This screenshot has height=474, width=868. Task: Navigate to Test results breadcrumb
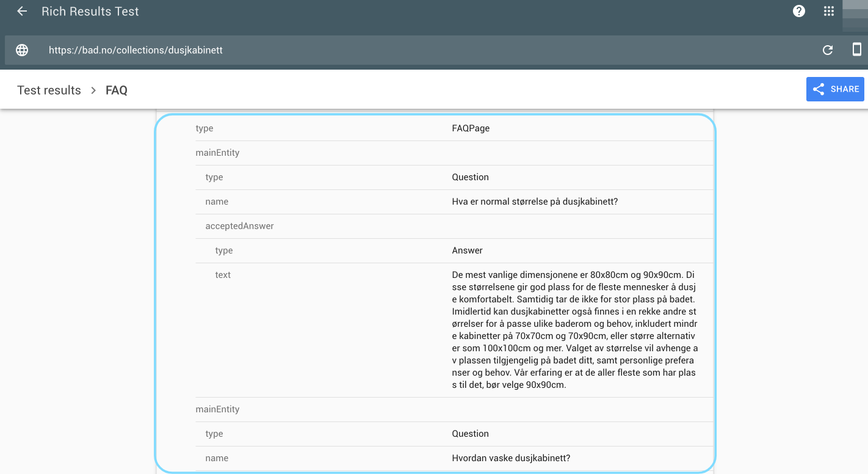(49, 90)
